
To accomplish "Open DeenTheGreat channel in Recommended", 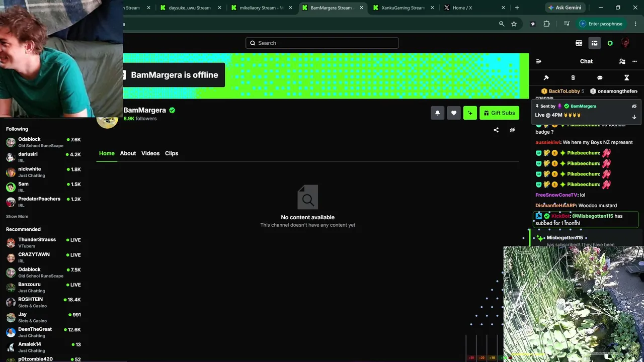I will coord(43,332).
